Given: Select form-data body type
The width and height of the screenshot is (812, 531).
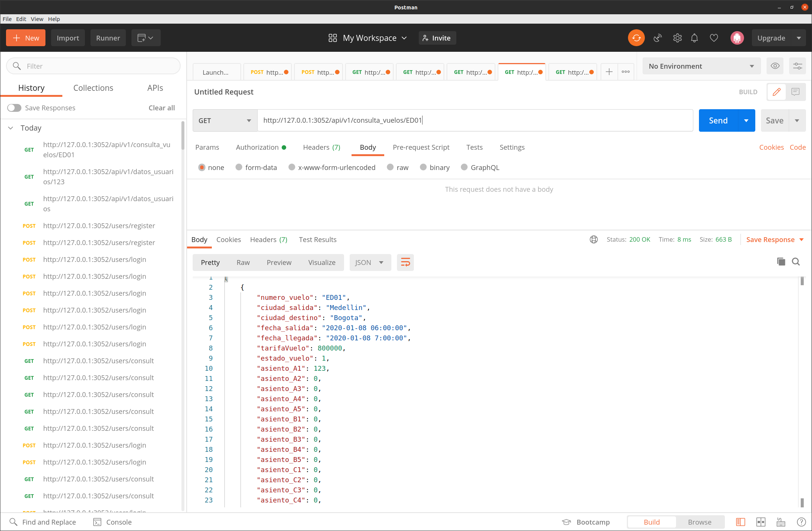Looking at the screenshot, I should (x=239, y=167).
